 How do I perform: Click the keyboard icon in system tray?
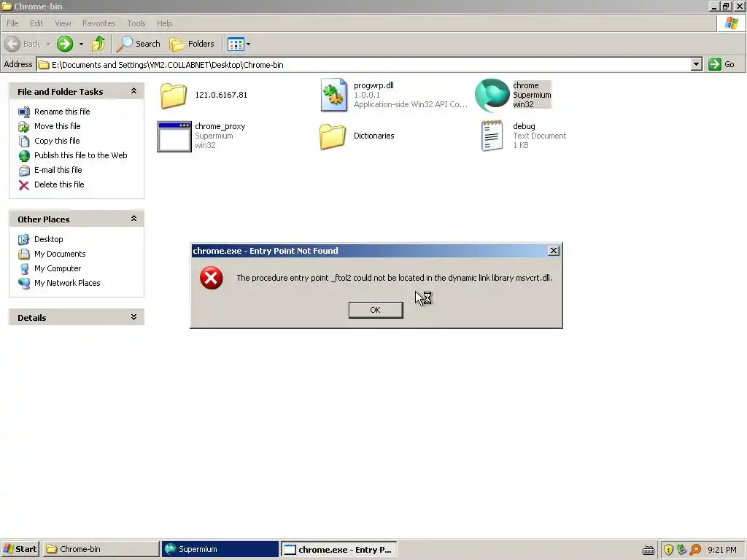pyautogui.click(x=649, y=551)
